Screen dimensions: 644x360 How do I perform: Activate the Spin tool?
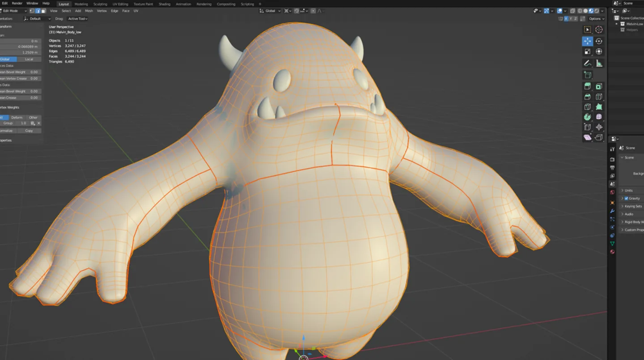[x=588, y=117]
